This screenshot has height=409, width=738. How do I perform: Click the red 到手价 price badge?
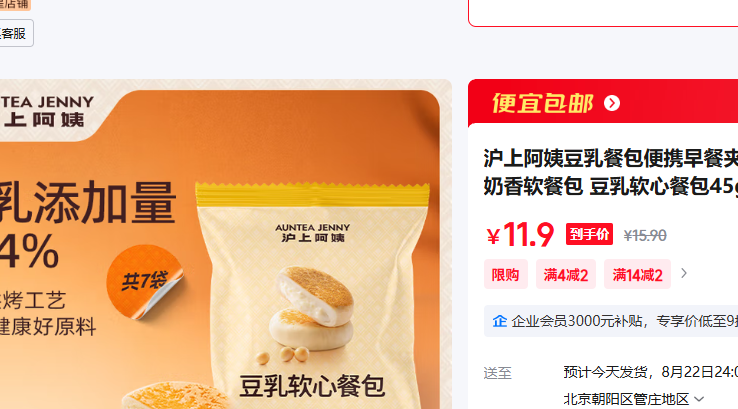589,234
